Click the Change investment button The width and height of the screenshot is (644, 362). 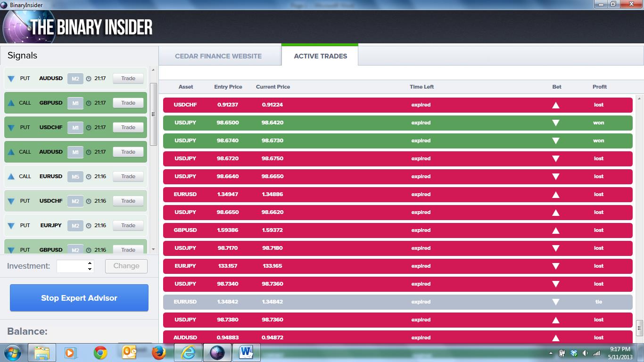pos(126,266)
